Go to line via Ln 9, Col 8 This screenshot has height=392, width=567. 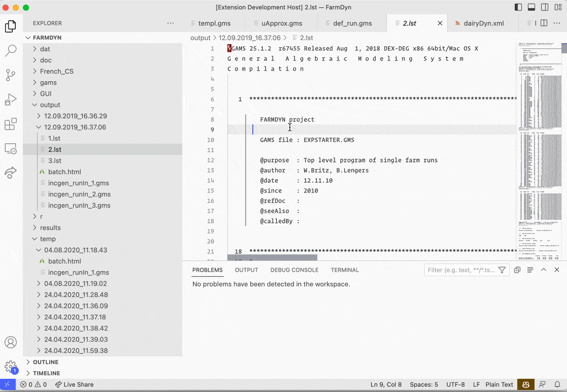pos(386,384)
